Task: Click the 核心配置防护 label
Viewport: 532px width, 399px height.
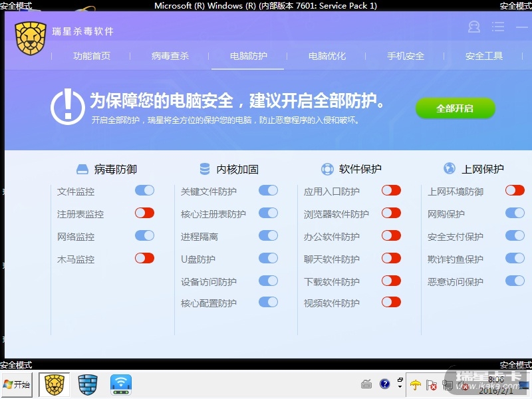Action: (x=208, y=303)
